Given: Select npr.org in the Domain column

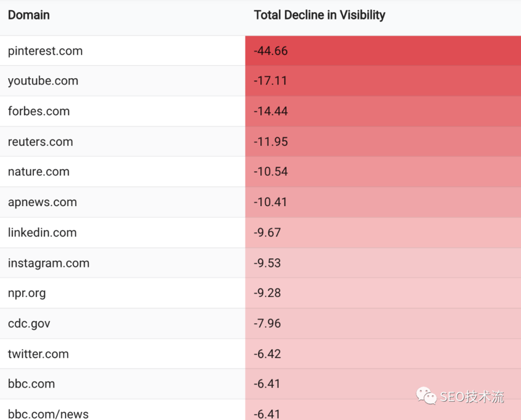Looking at the screenshot, I should point(27,293).
